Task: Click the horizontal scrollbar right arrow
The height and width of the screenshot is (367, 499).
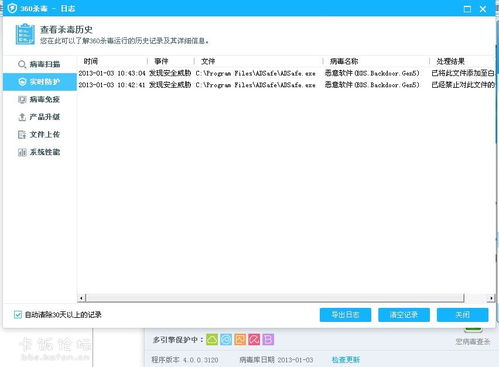Action: coord(491,298)
